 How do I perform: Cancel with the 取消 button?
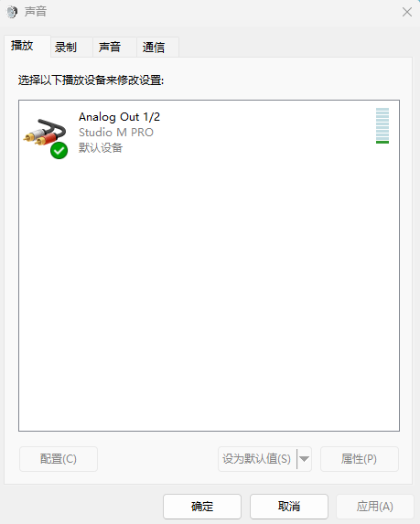tap(289, 507)
